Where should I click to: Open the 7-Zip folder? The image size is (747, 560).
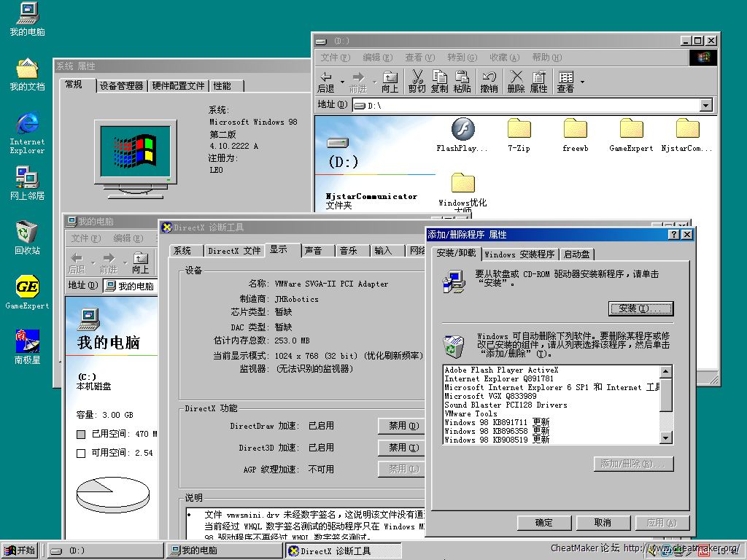point(519,135)
